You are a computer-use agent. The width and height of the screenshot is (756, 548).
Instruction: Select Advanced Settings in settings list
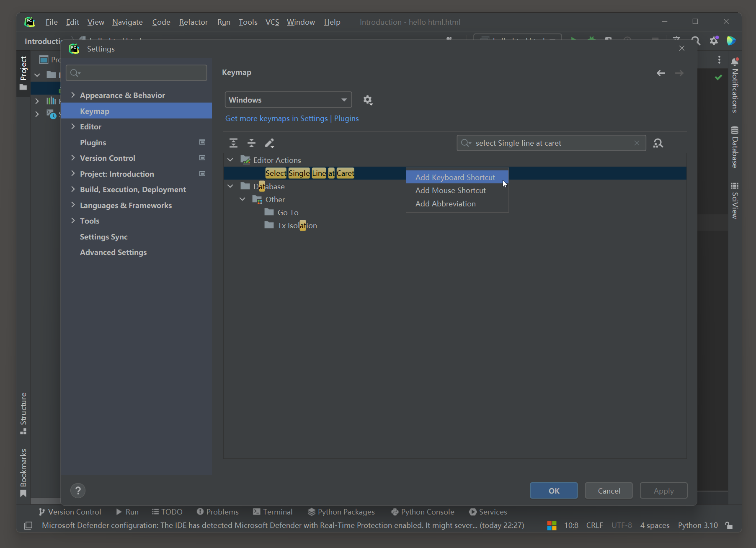(136, 252)
